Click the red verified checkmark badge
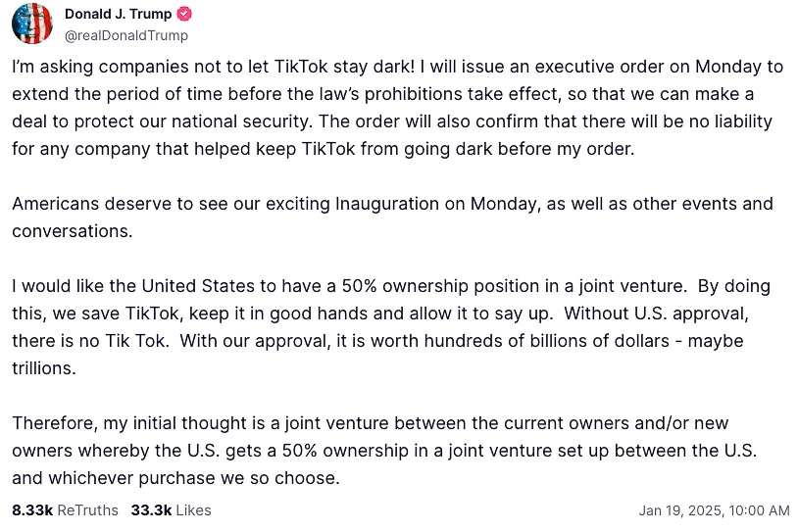798x532 pixels. [x=184, y=14]
